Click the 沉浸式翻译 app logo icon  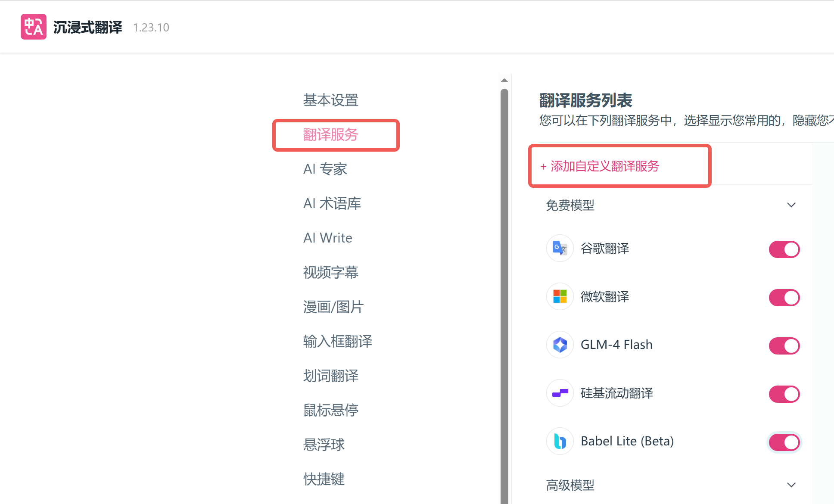(33, 26)
